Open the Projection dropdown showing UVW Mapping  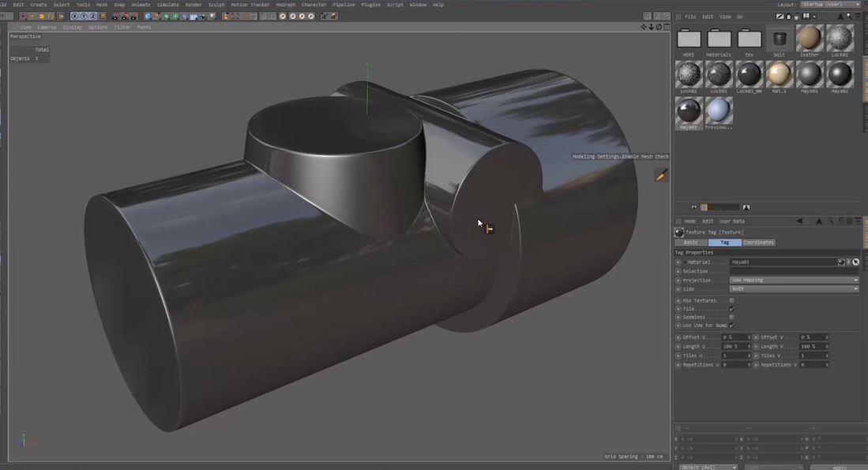pos(794,280)
